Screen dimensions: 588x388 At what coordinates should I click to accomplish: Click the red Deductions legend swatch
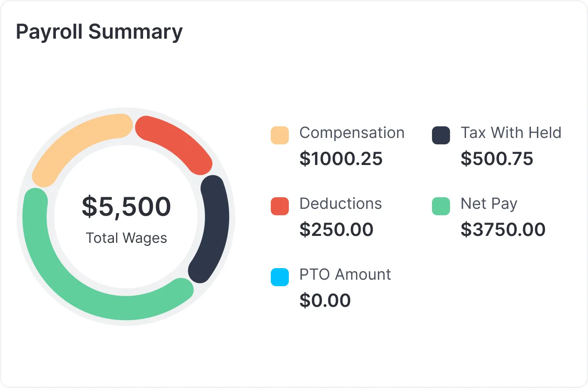tap(279, 206)
